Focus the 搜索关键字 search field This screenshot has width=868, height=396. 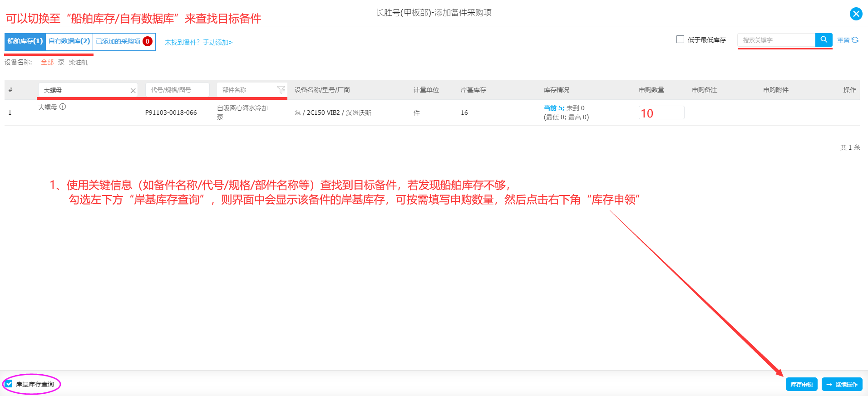776,40
